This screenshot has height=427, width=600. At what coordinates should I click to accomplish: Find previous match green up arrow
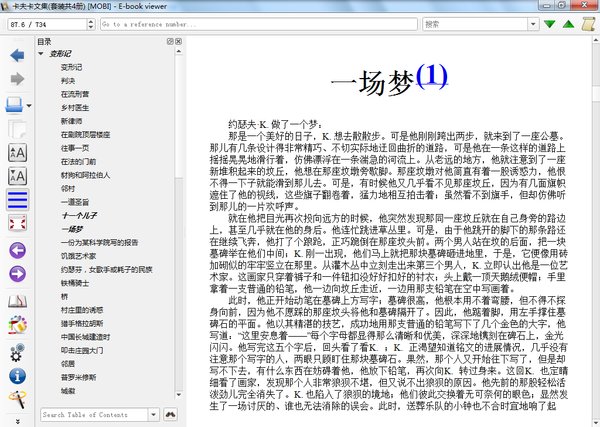tap(569, 24)
